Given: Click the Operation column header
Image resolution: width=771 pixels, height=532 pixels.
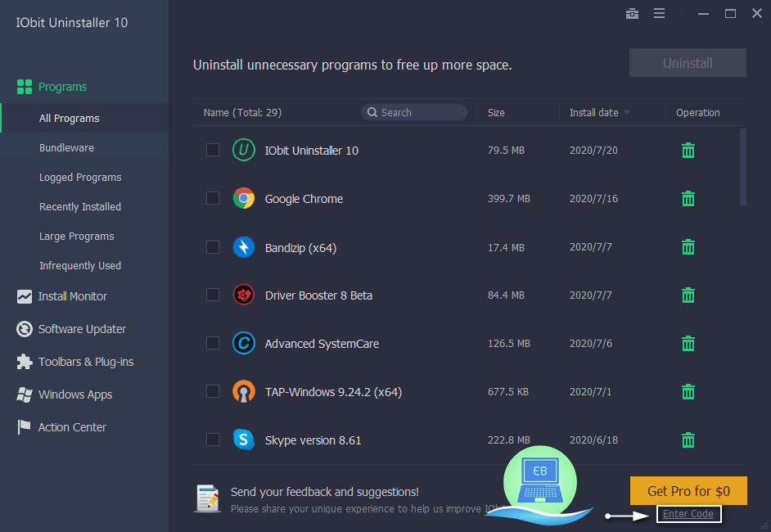Looking at the screenshot, I should point(697,113).
